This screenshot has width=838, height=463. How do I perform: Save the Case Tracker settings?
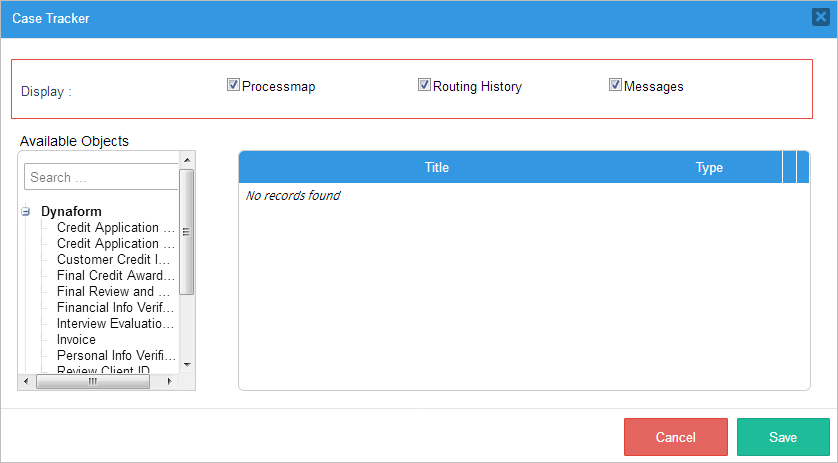click(783, 437)
